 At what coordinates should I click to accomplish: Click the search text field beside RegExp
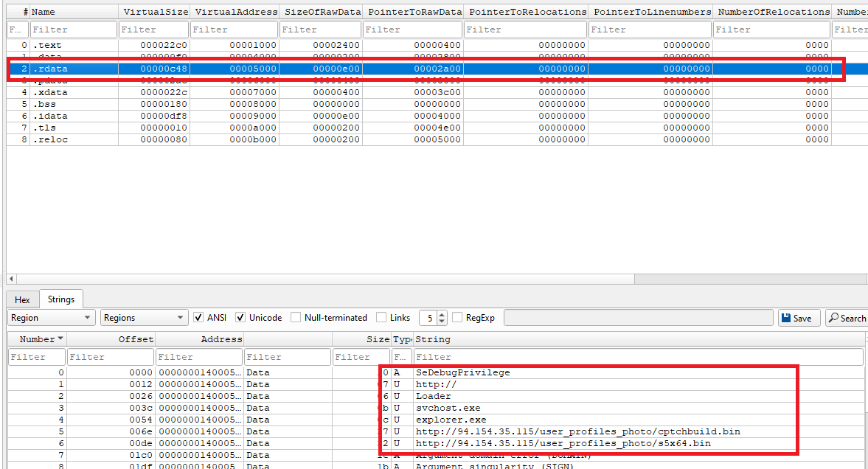[x=639, y=318]
